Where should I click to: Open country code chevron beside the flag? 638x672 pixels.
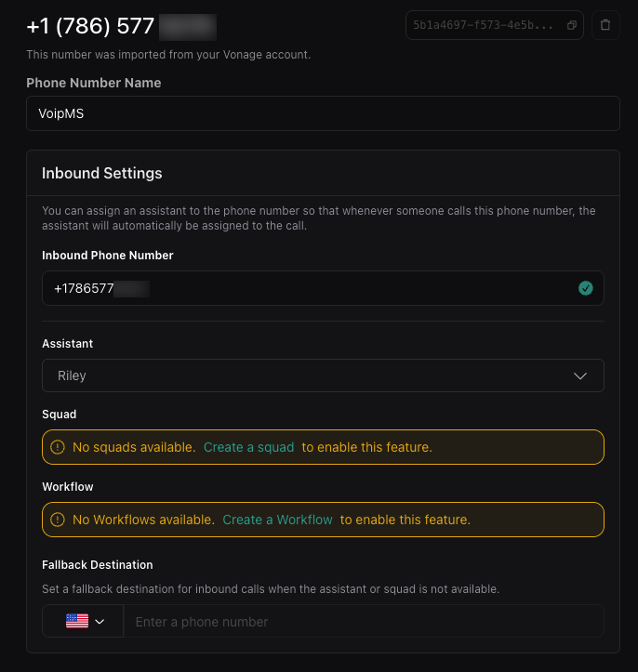click(100, 621)
